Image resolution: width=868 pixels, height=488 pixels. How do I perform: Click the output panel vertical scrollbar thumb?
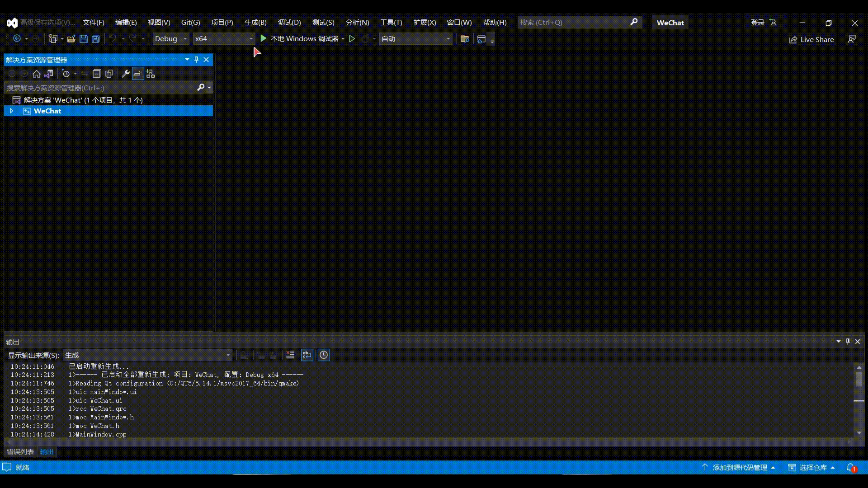coord(859,379)
